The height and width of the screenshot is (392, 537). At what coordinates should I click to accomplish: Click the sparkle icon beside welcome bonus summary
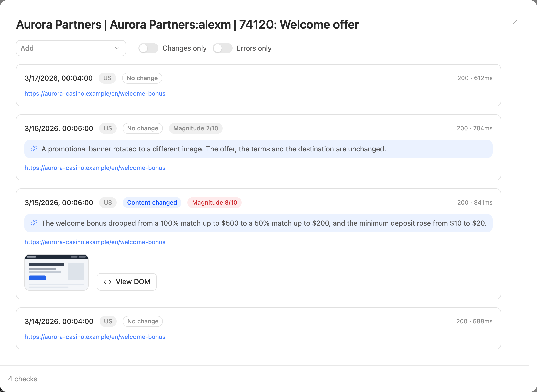[x=34, y=223]
